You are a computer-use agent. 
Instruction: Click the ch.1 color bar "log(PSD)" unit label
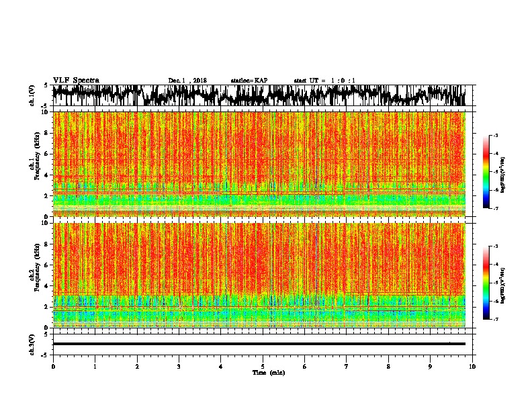pyautogui.click(x=503, y=175)
